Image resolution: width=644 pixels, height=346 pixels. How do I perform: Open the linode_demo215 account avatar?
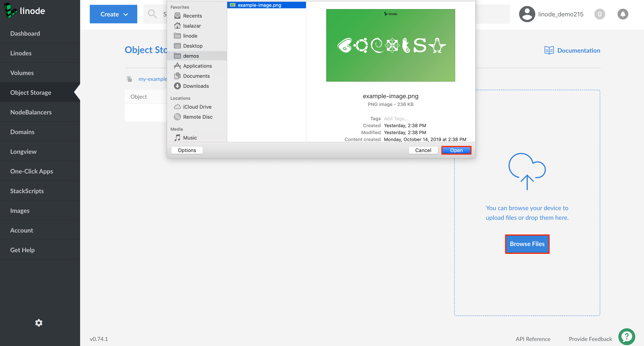527,14
